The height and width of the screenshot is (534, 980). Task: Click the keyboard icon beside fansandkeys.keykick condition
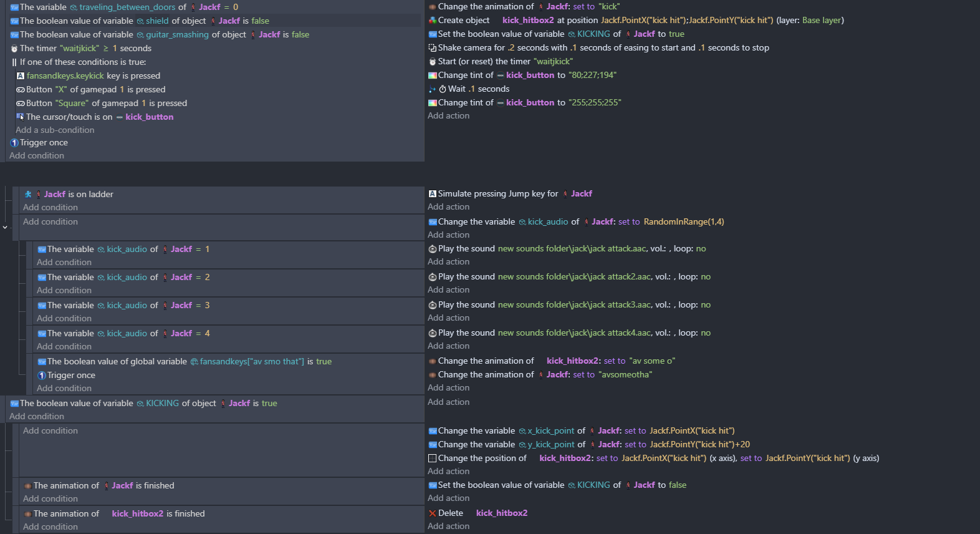click(21, 76)
